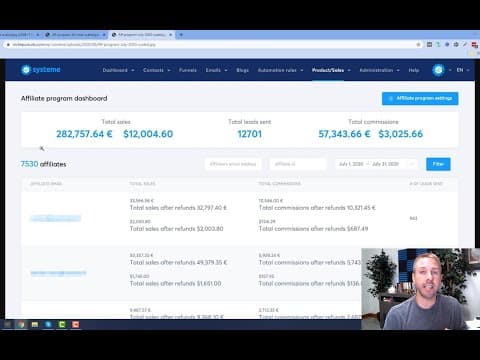
Task: Click the webcam video overlay thumbnail
Action: pos(421,289)
